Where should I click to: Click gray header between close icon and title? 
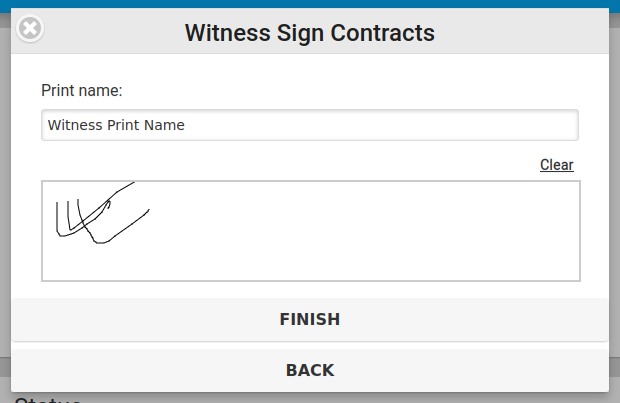click(110, 33)
